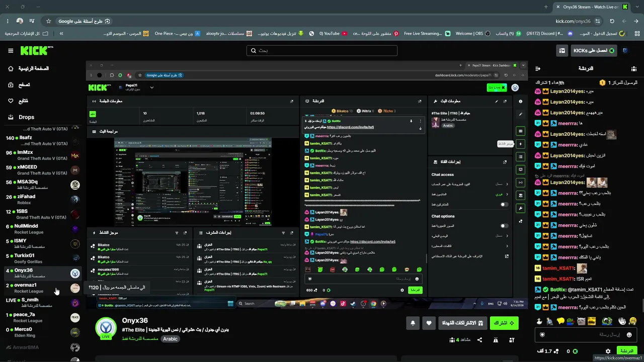Share the stream using the share icon
Screen dimensions: 644x362
tap(479, 340)
